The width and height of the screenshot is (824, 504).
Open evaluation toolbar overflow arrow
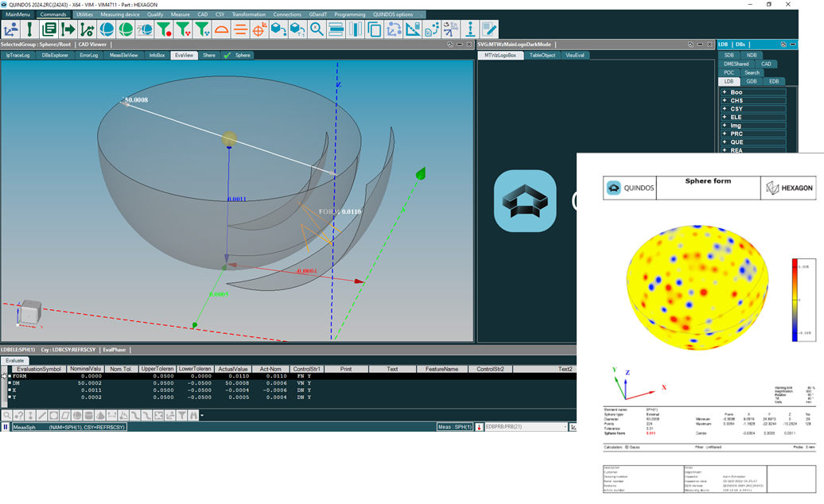point(202,415)
